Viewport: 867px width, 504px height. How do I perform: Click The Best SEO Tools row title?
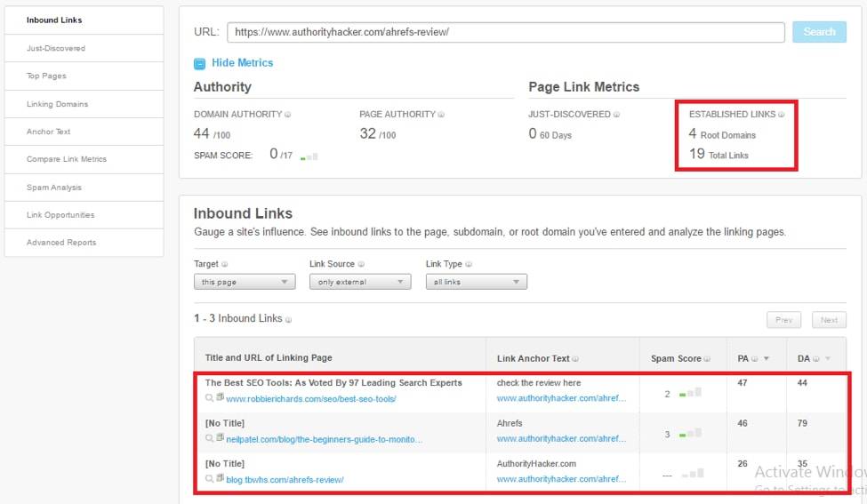pos(333,383)
